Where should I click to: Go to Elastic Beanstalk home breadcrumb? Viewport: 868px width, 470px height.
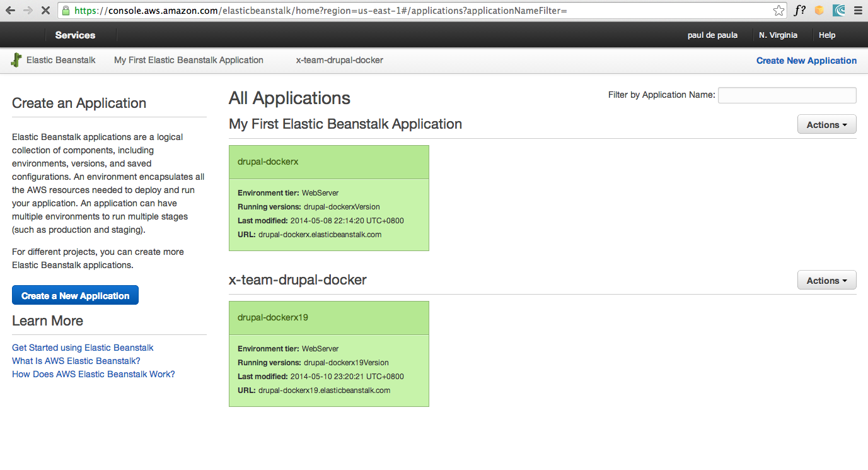61,61
